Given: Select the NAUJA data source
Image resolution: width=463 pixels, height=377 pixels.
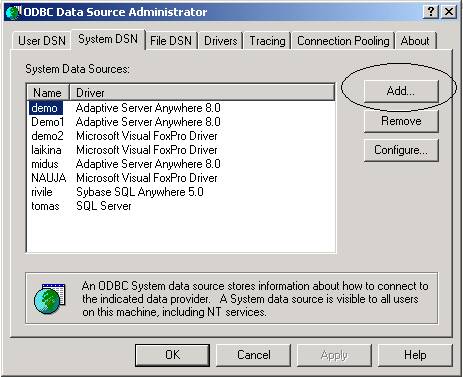Looking at the screenshot, I should click(49, 178).
